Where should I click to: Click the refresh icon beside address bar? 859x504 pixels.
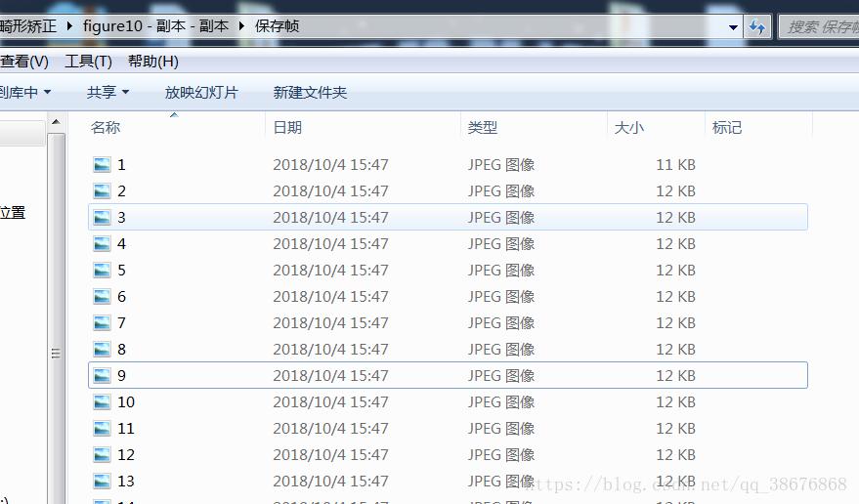(x=757, y=26)
